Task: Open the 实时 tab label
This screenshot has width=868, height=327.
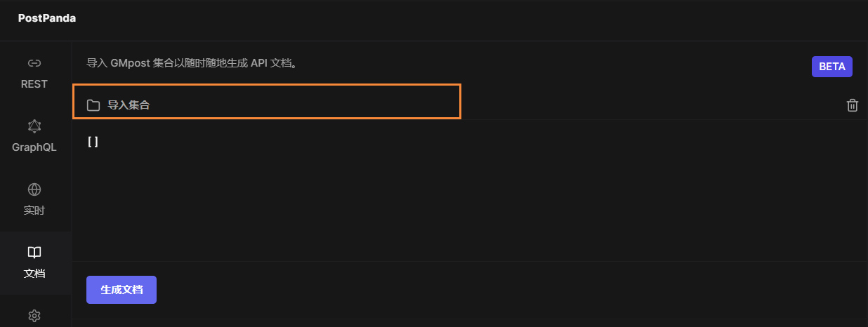Action: point(34,211)
